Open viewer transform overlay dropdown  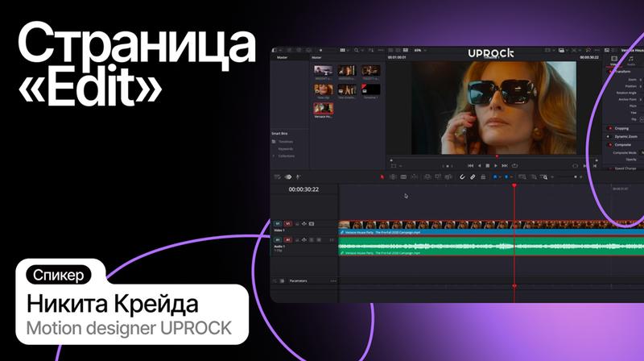pyautogui.click(x=401, y=166)
